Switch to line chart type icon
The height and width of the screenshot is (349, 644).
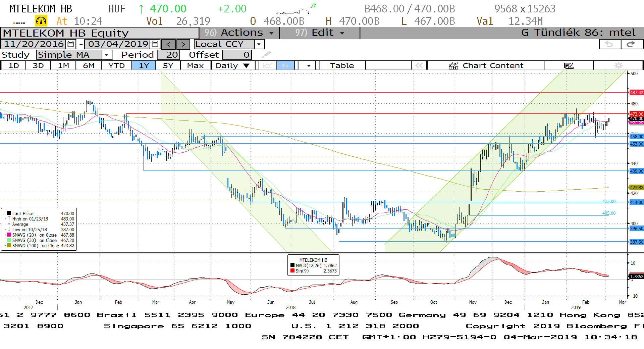(267, 65)
